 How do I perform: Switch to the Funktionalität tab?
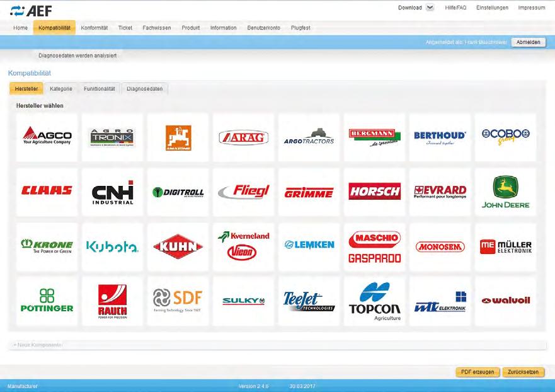coord(99,88)
